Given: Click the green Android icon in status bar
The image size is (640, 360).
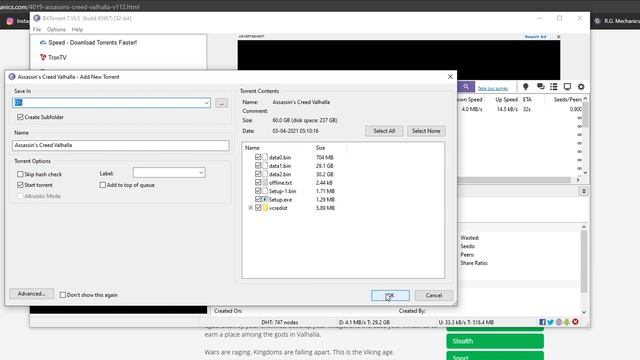Looking at the screenshot, I should point(567,322).
